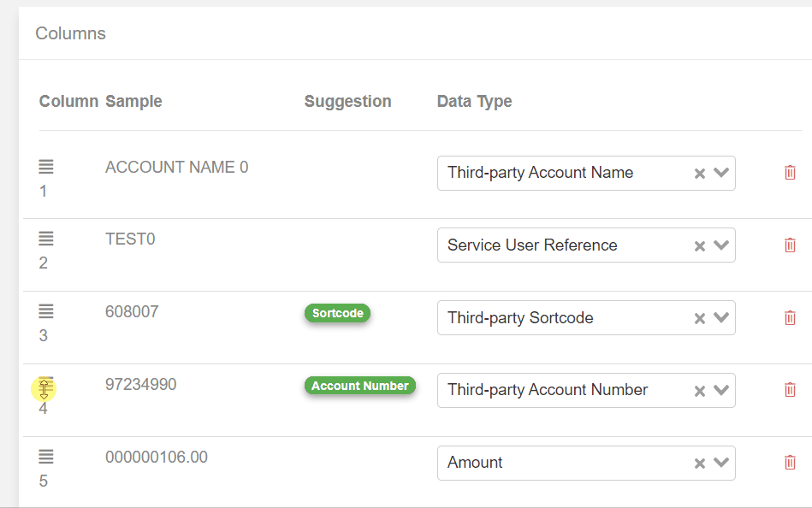Delete the Third-party Account Number row
The image size is (812, 508).
[790, 389]
